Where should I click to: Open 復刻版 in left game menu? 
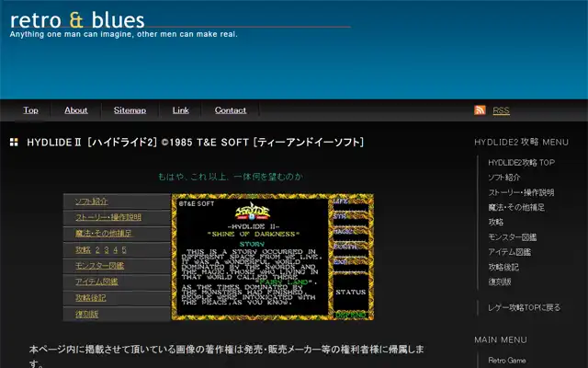pos(86,314)
